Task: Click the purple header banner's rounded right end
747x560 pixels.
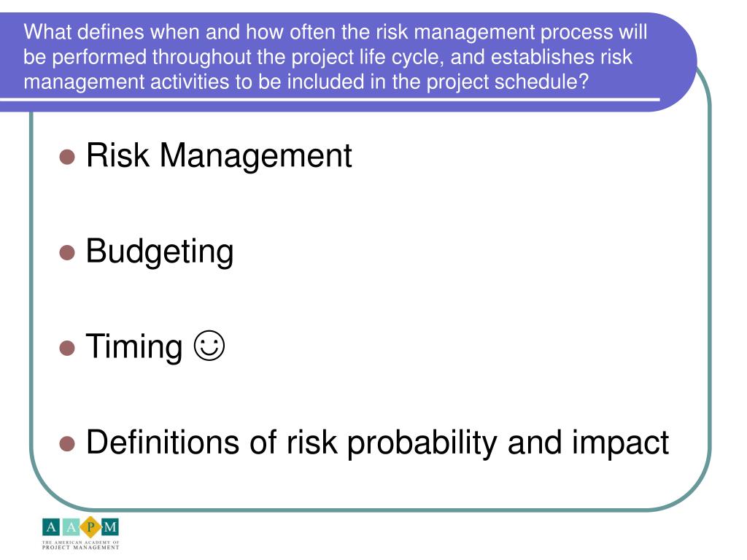Action: pyautogui.click(x=676, y=62)
